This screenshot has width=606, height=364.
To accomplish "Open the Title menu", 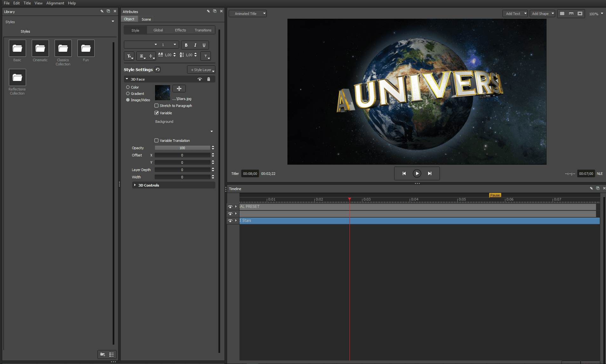I will click(x=27, y=3).
